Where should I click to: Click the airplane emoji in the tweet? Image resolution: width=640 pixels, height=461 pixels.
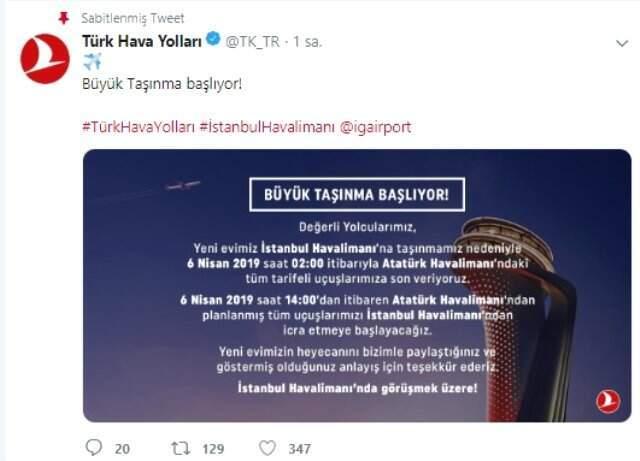92,62
